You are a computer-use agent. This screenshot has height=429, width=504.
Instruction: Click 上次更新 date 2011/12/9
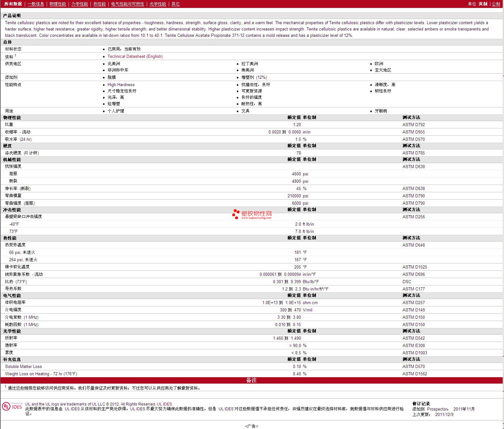point(444,414)
